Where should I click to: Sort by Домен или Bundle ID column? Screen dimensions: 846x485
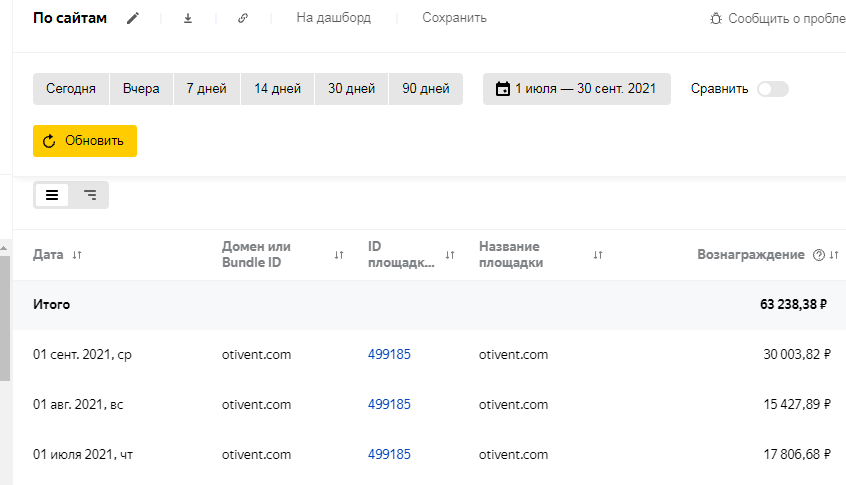[339, 255]
